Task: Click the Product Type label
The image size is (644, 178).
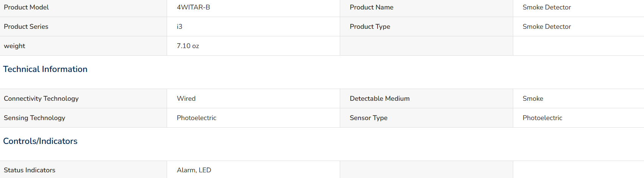Action: [370, 27]
